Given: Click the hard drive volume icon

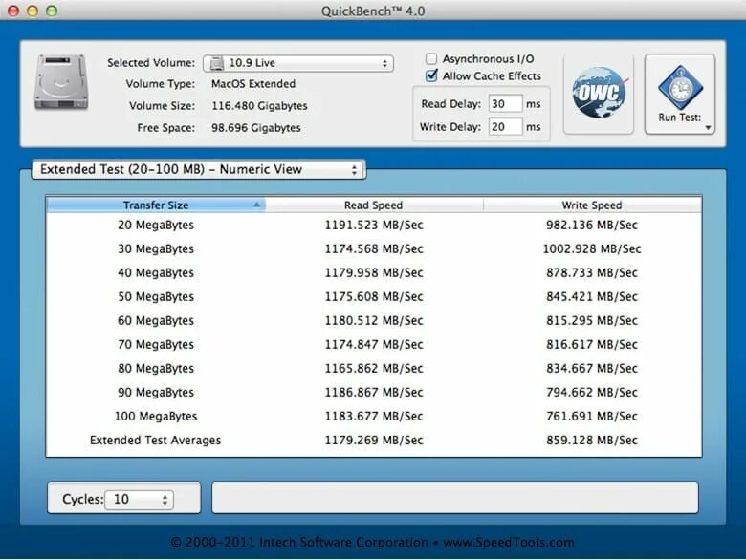Looking at the screenshot, I should 61,82.
